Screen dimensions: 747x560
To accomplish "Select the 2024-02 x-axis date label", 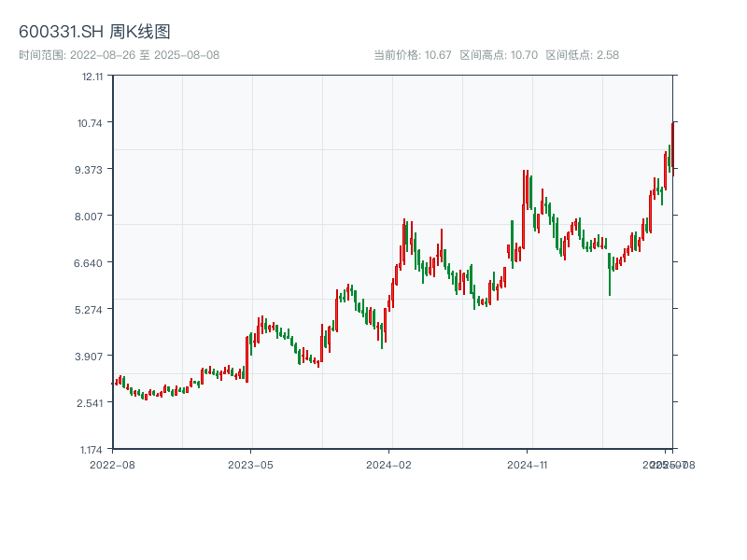I will point(389,464).
